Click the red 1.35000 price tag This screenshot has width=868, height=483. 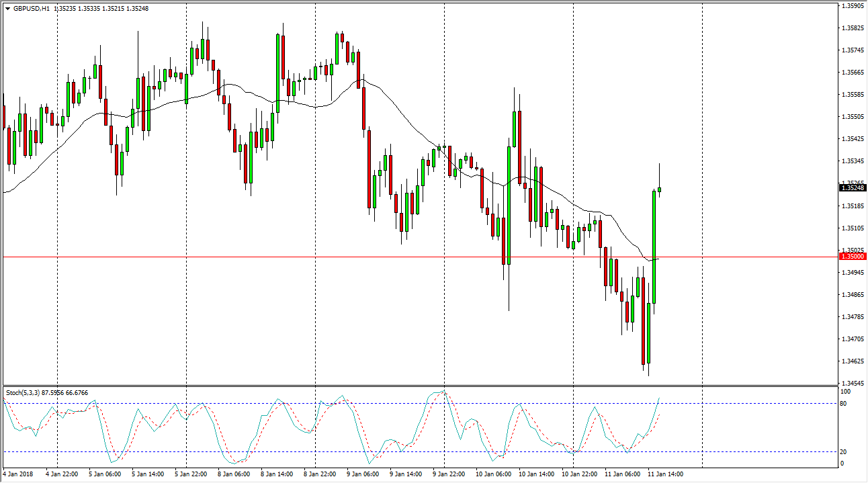852,256
